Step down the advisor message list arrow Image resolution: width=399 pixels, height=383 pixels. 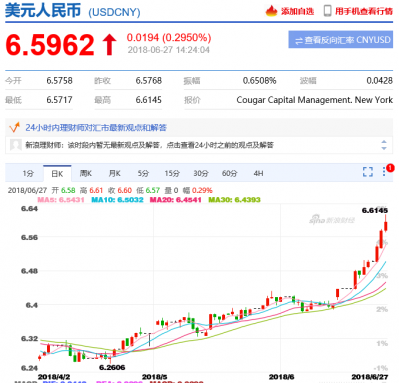[x=384, y=148]
